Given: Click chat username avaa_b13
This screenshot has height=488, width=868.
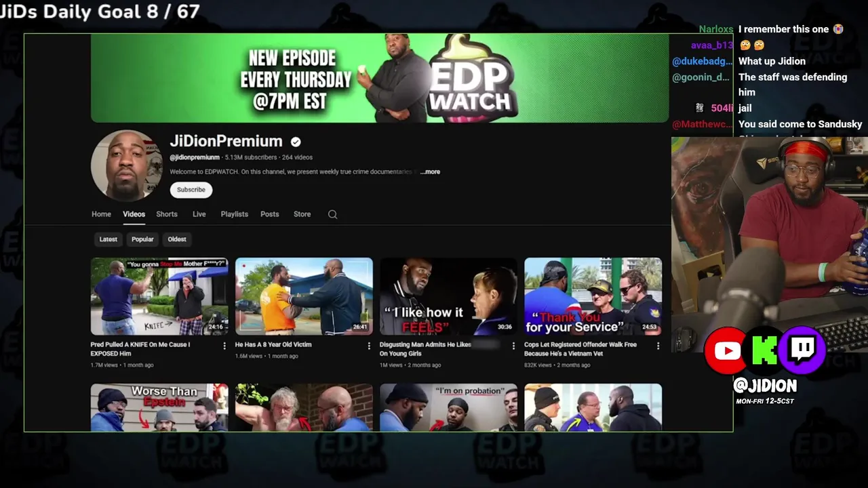Looking at the screenshot, I should coord(712,45).
